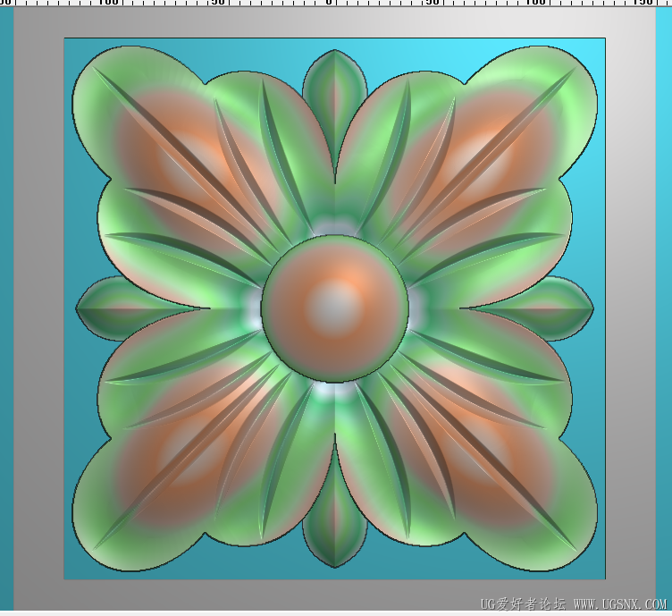Select the bottom small leaf bud of the relief
672x616 pixels.
pyautogui.click(x=335, y=501)
